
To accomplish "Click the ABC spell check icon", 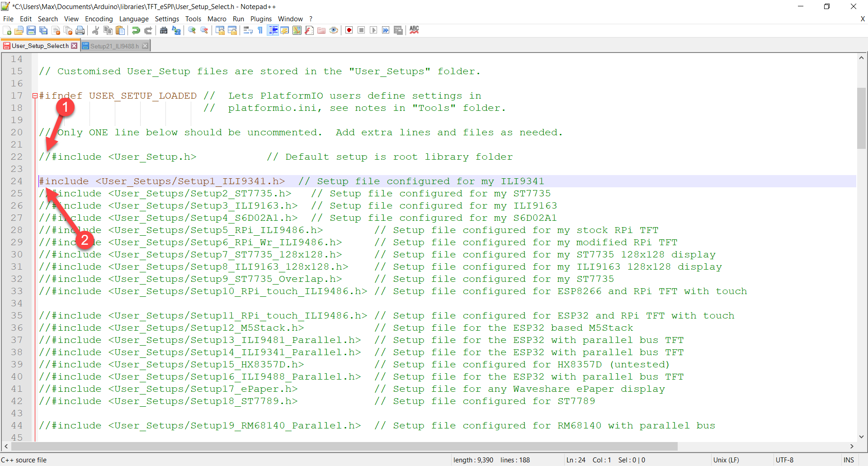I will pyautogui.click(x=414, y=30).
